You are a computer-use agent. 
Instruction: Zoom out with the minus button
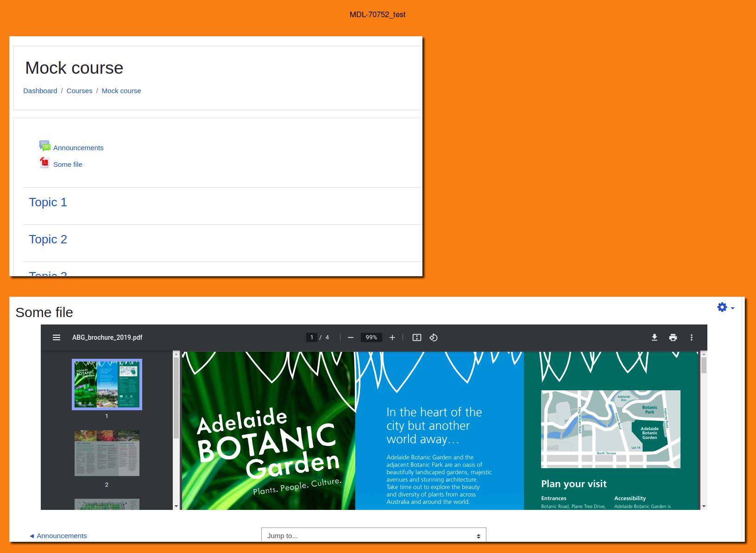click(351, 337)
